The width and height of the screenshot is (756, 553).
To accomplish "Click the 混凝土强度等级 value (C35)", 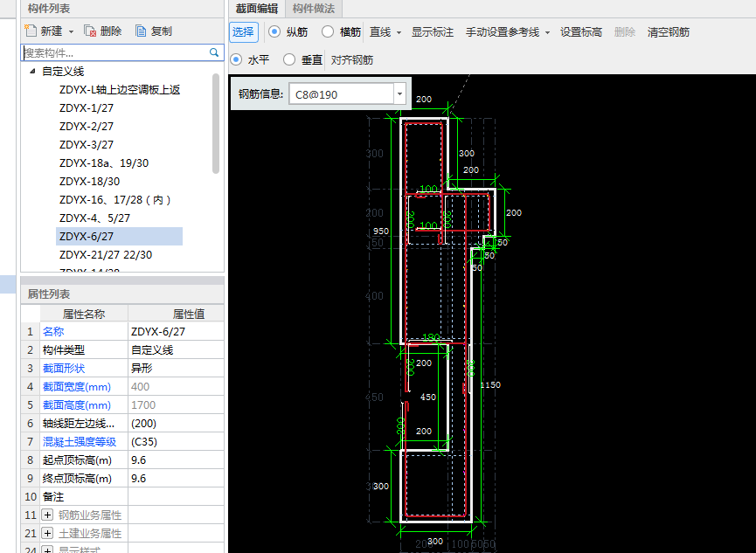I will pos(176,442).
